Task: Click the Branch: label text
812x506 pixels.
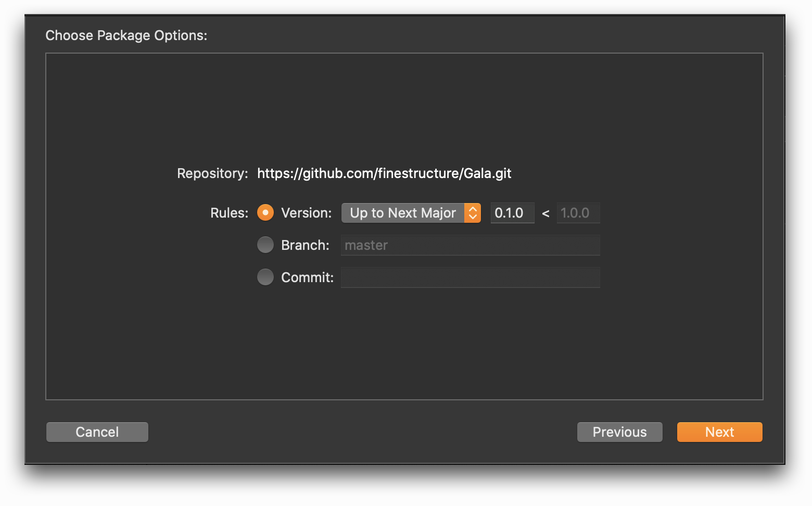Action: 305,245
